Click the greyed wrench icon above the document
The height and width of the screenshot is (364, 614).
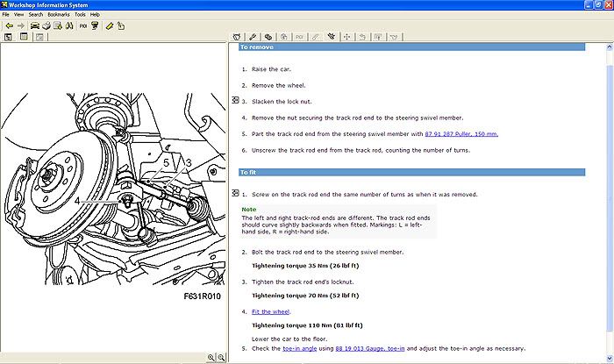click(x=315, y=37)
